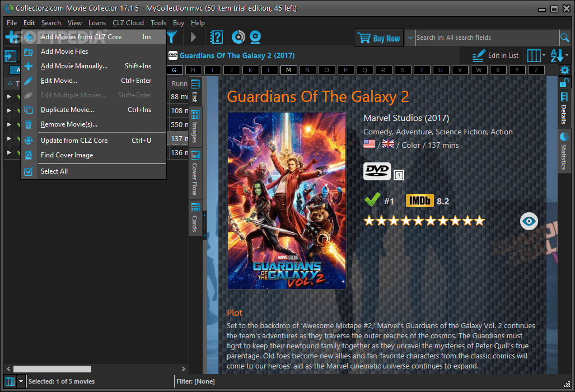Expand the row arrow next to 550
Image resolution: width=575 pixels, height=392 pixels.
pyautogui.click(x=9, y=124)
